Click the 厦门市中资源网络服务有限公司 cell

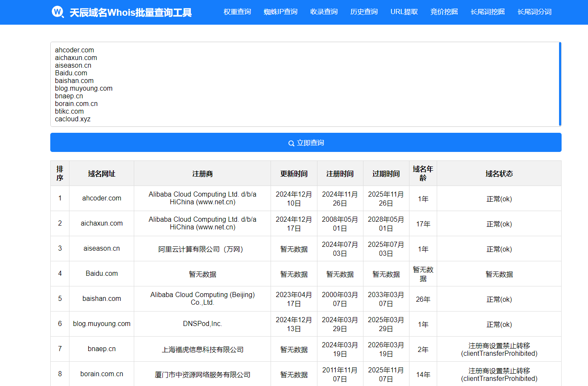tap(202, 374)
